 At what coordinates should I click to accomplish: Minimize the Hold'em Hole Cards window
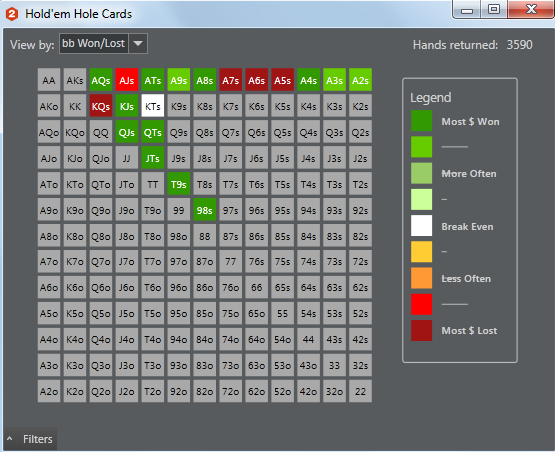tap(467, 9)
